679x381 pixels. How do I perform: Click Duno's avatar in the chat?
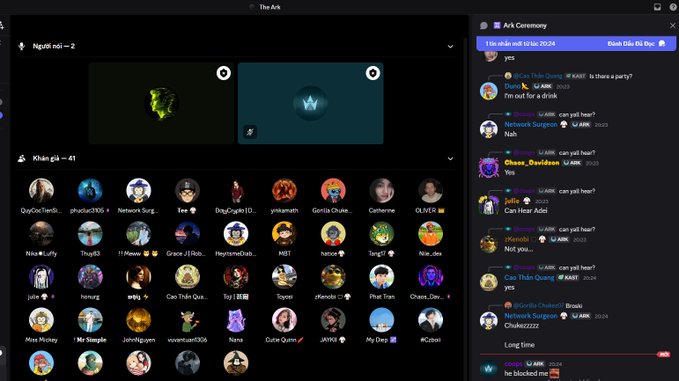click(x=488, y=91)
